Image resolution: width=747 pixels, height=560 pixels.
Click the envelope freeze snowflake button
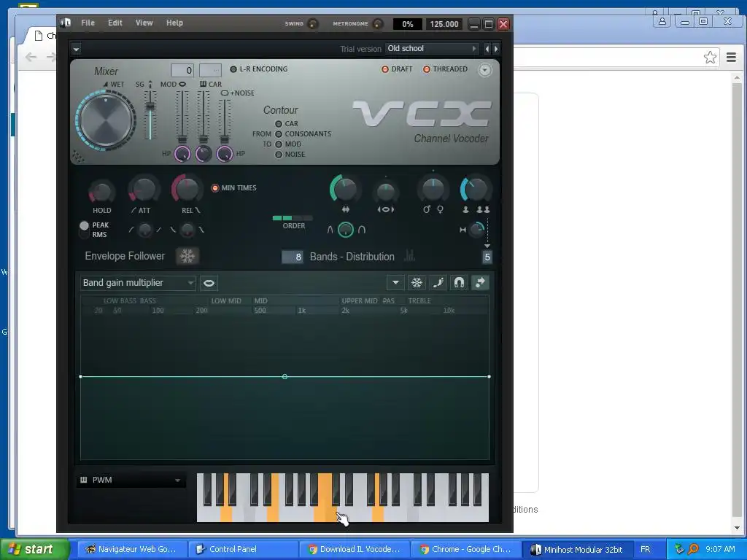tap(417, 283)
